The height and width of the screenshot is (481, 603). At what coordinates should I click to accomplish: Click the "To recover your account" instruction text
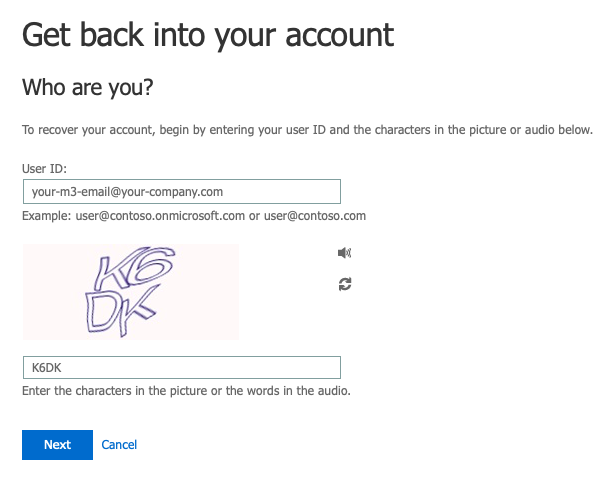(x=307, y=130)
